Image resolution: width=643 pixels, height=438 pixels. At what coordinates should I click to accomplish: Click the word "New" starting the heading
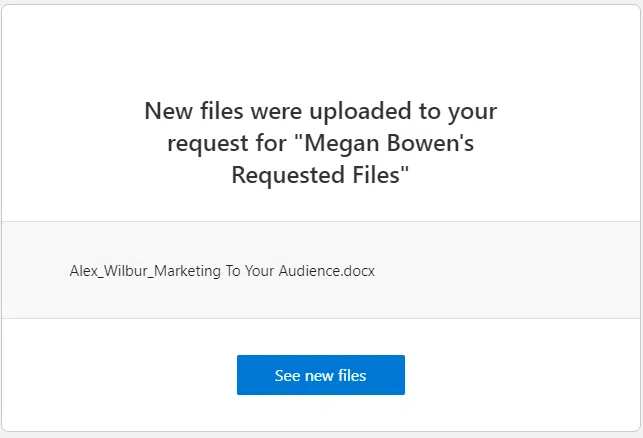[x=167, y=110]
